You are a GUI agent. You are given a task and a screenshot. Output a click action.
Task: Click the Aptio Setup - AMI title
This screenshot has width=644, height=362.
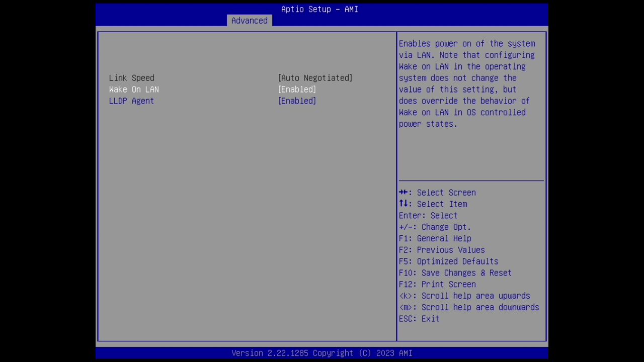point(319,9)
